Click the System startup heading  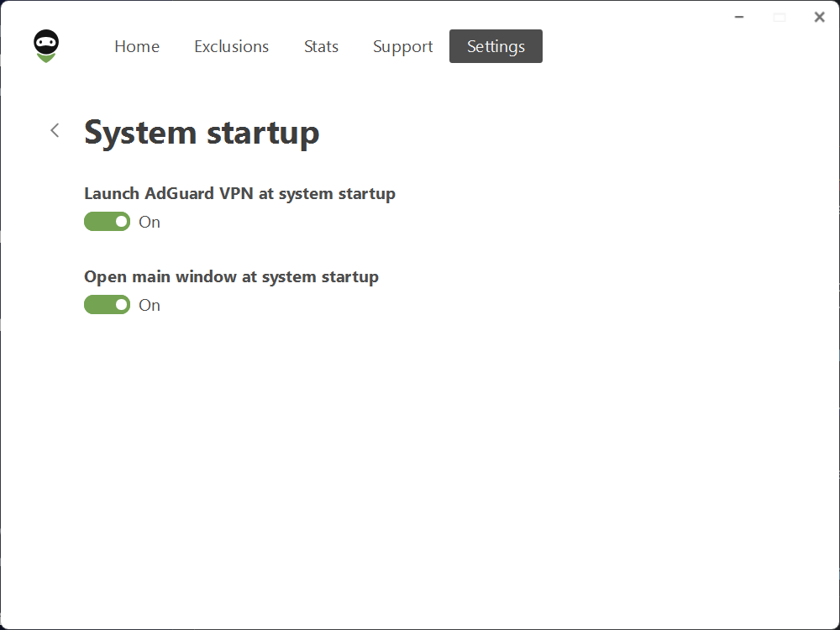pyautogui.click(x=202, y=133)
